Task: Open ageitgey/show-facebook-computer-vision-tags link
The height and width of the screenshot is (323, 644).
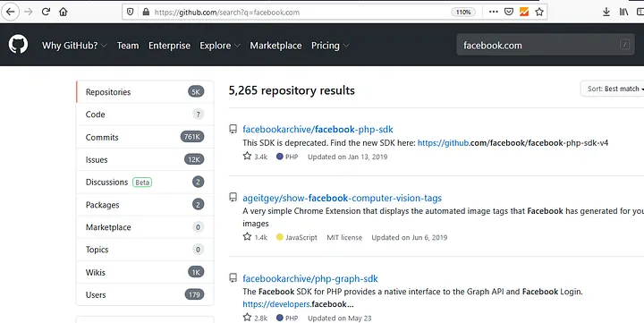Action: click(x=342, y=198)
